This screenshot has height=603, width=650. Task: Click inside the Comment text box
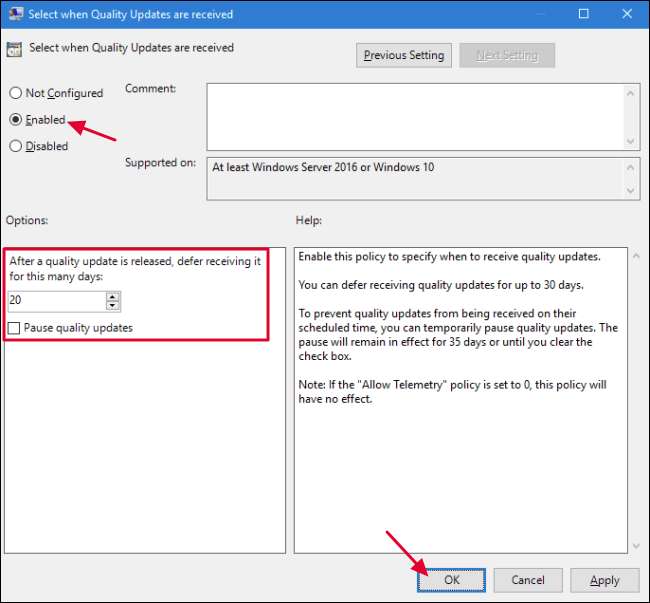416,117
